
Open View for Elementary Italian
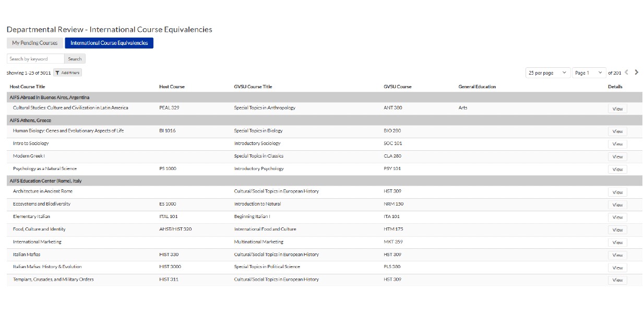(x=617, y=218)
